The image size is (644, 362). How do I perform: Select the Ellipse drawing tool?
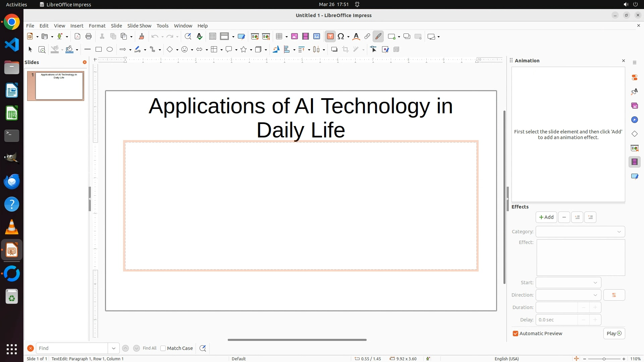point(110,50)
